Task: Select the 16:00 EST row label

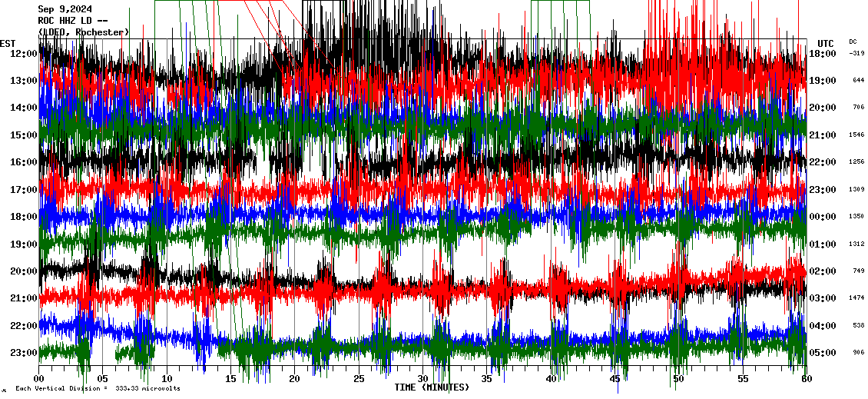Action: [x=23, y=162]
